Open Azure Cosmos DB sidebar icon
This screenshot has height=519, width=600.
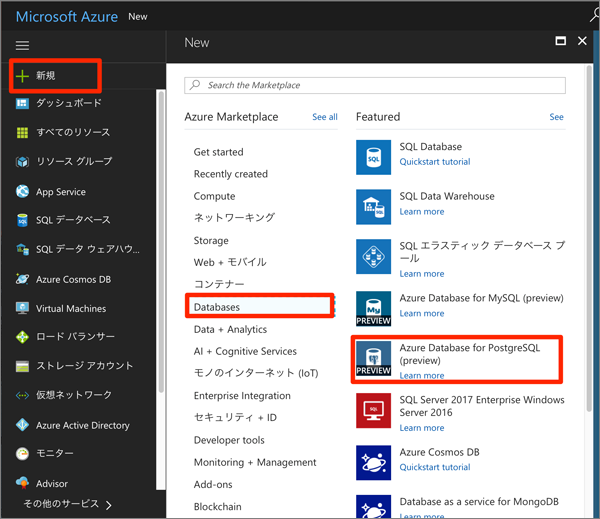tap(22, 279)
